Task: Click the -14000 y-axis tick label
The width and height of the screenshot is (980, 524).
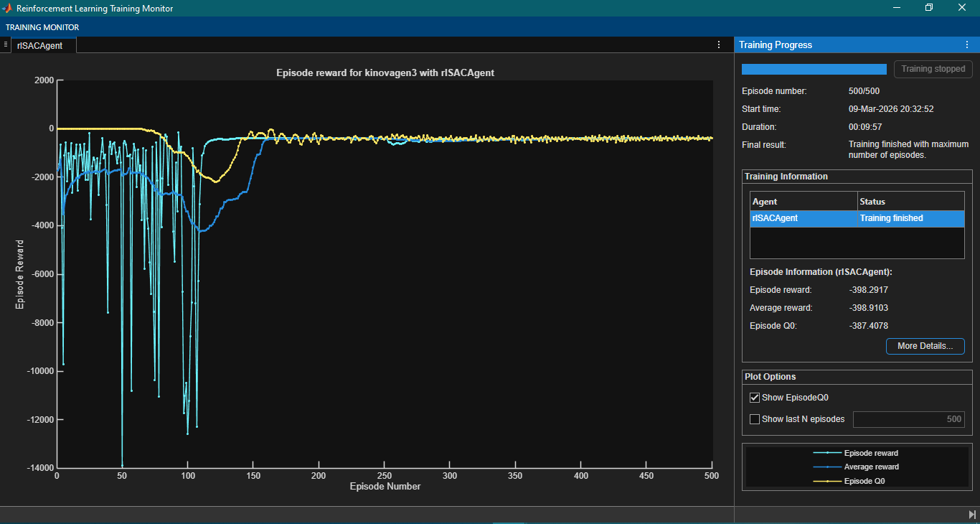Action: pyautogui.click(x=39, y=468)
